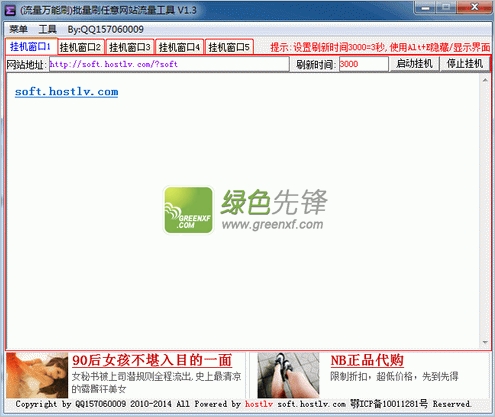Close the traffic tool window

[x=475, y=7]
